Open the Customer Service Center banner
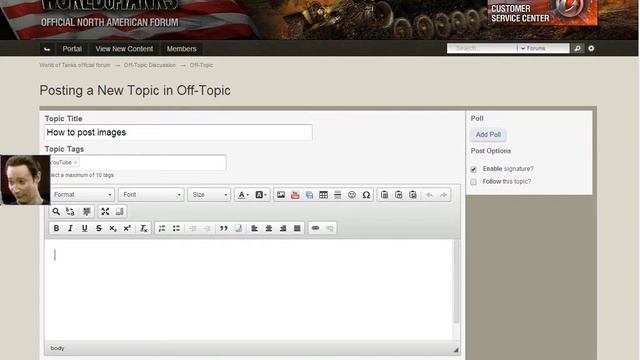 (542, 12)
